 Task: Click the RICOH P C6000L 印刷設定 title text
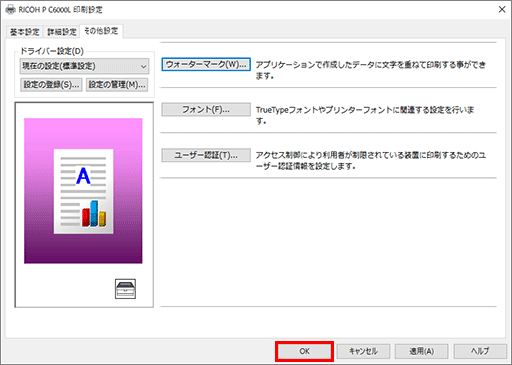coord(60,10)
